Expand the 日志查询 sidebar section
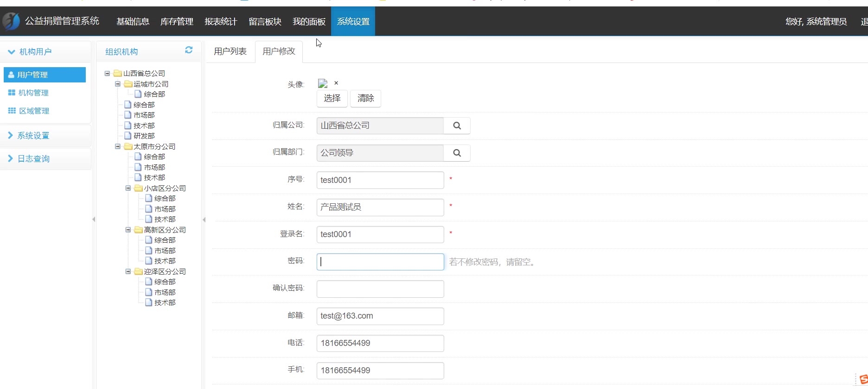 coord(33,158)
